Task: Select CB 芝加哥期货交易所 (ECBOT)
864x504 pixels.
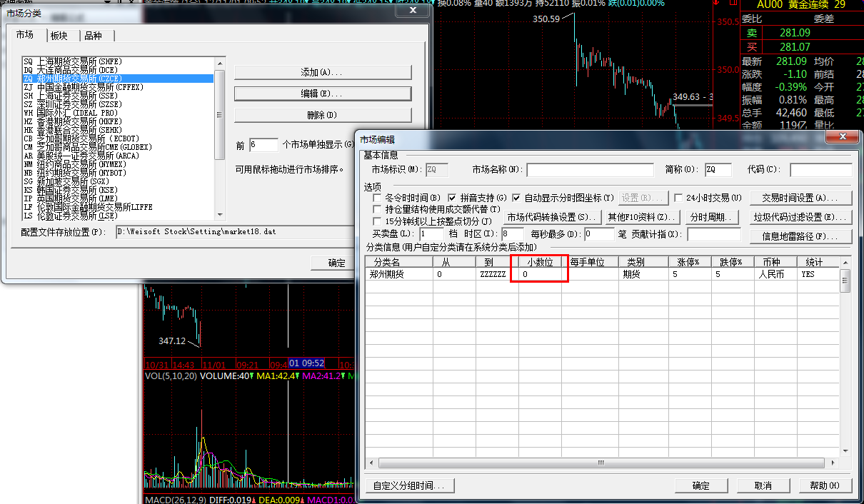Action: (x=118, y=138)
